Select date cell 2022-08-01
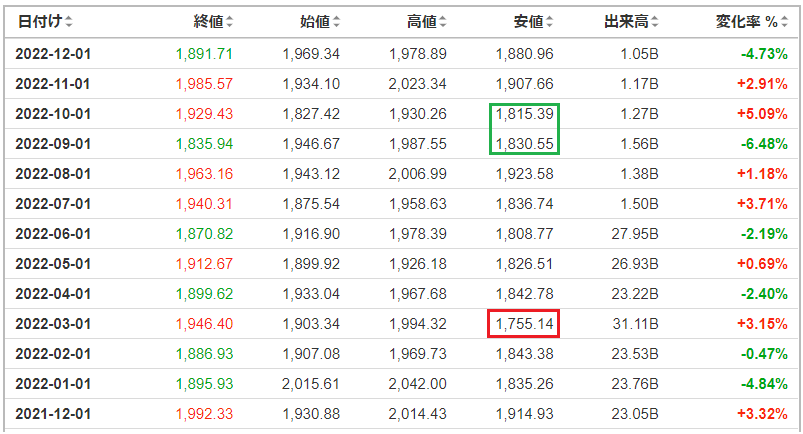Screen dimensions: 803x434 coord(53,174)
